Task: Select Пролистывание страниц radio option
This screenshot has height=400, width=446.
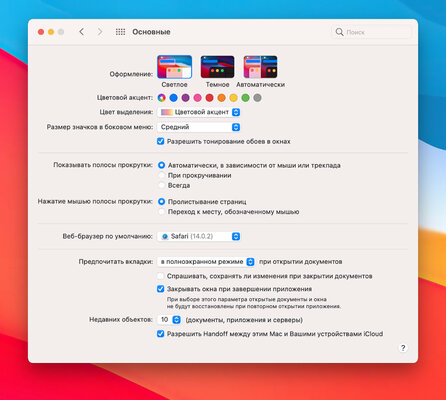Action: [x=161, y=202]
